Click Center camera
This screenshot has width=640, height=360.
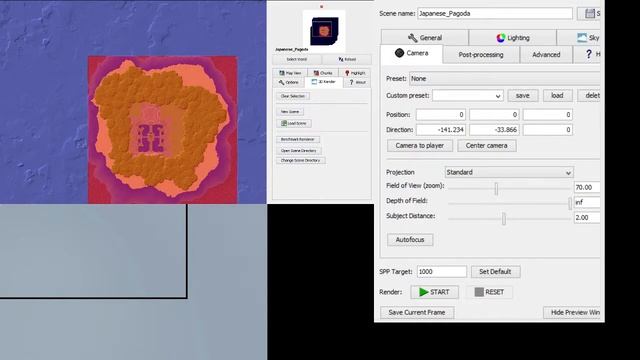(x=487, y=146)
